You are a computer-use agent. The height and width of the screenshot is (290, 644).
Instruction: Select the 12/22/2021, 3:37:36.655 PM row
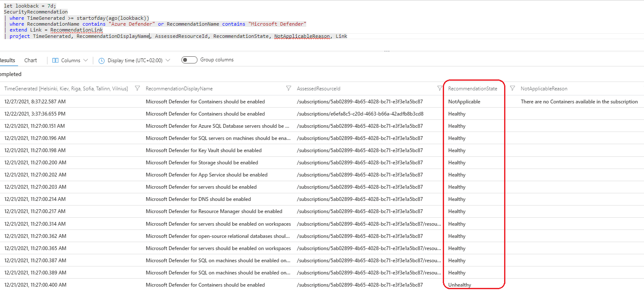(35, 114)
